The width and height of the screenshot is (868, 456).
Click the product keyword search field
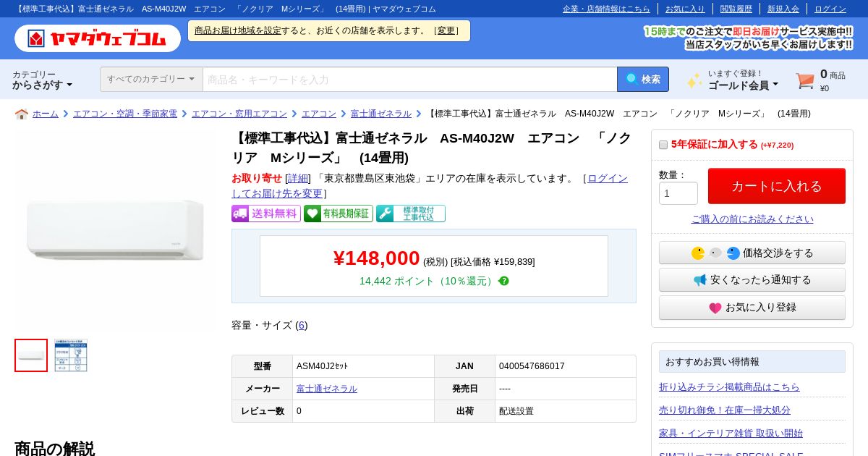pyautogui.click(x=409, y=80)
